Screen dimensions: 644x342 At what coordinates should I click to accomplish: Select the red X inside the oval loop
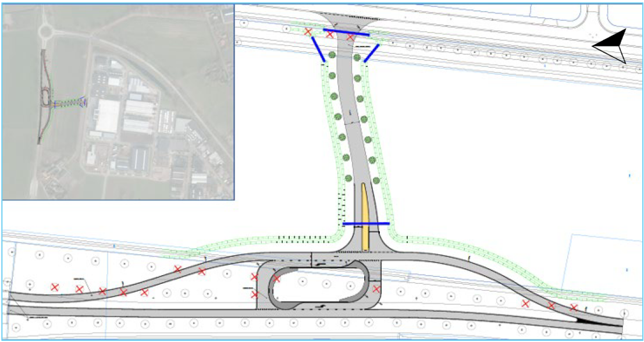click(x=276, y=279)
